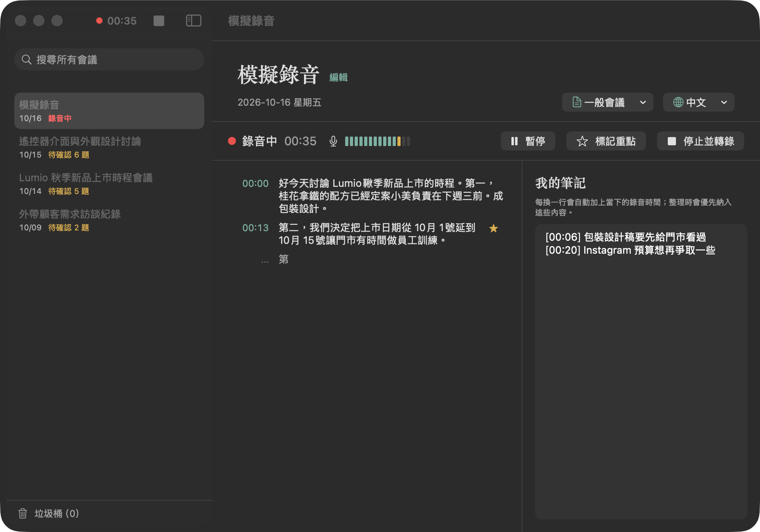Click the stop recording square in title bar
This screenshot has height=532, width=760.
coord(159,21)
